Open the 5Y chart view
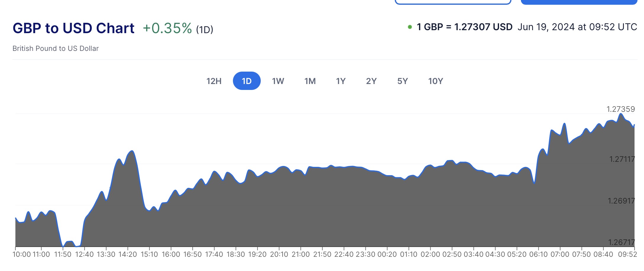The width and height of the screenshot is (644, 271). [402, 81]
